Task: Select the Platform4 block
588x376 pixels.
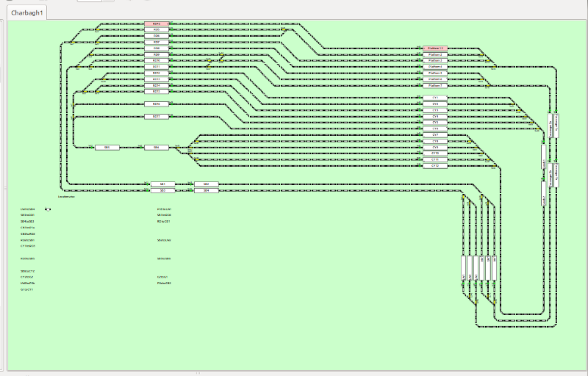Action: tap(435, 67)
